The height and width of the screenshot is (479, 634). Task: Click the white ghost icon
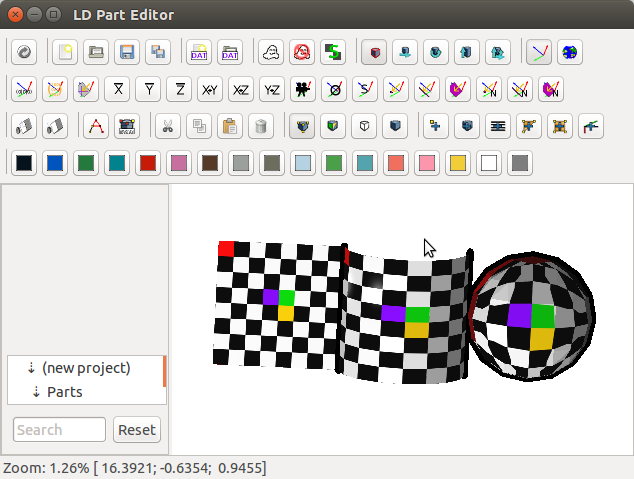(271, 52)
